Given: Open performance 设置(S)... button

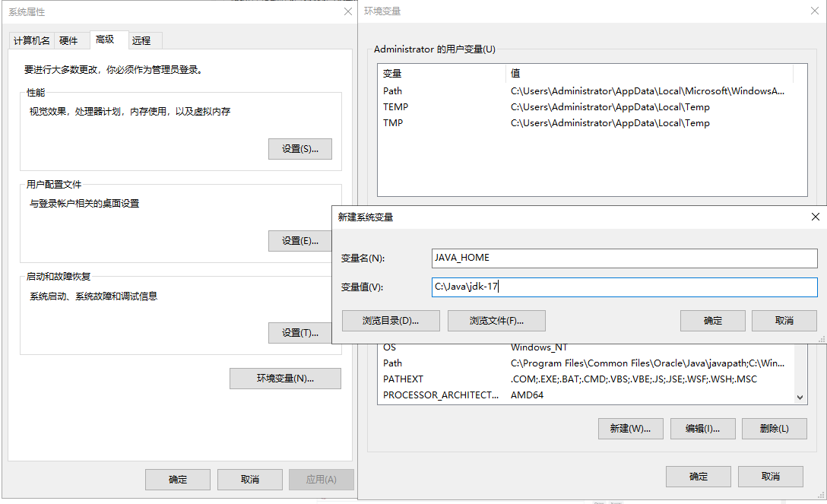Looking at the screenshot, I should tap(299, 149).
